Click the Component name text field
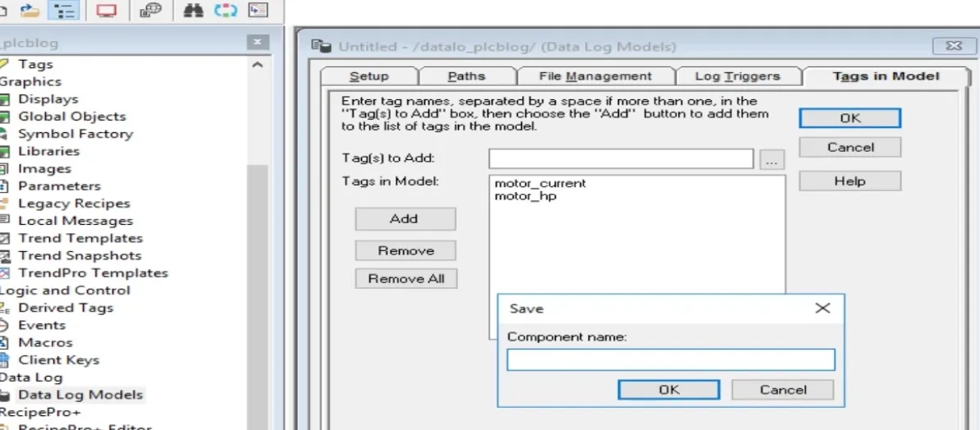 (x=671, y=360)
